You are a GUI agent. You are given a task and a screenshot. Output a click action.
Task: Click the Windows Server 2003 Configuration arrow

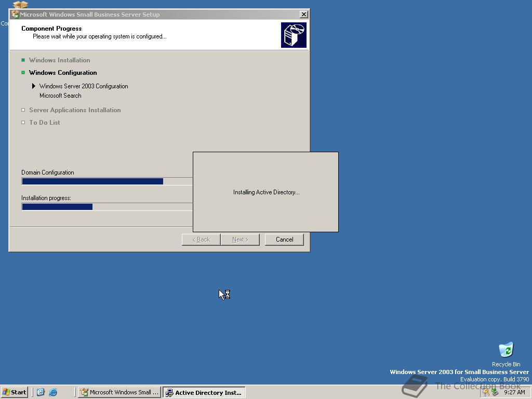[x=34, y=86]
